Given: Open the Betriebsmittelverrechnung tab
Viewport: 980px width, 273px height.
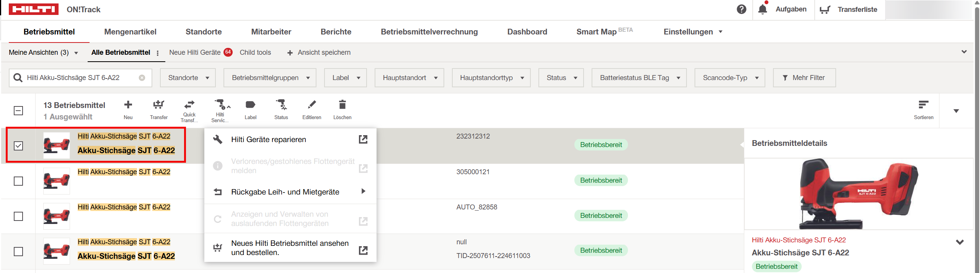Looking at the screenshot, I should pyautogui.click(x=429, y=32).
